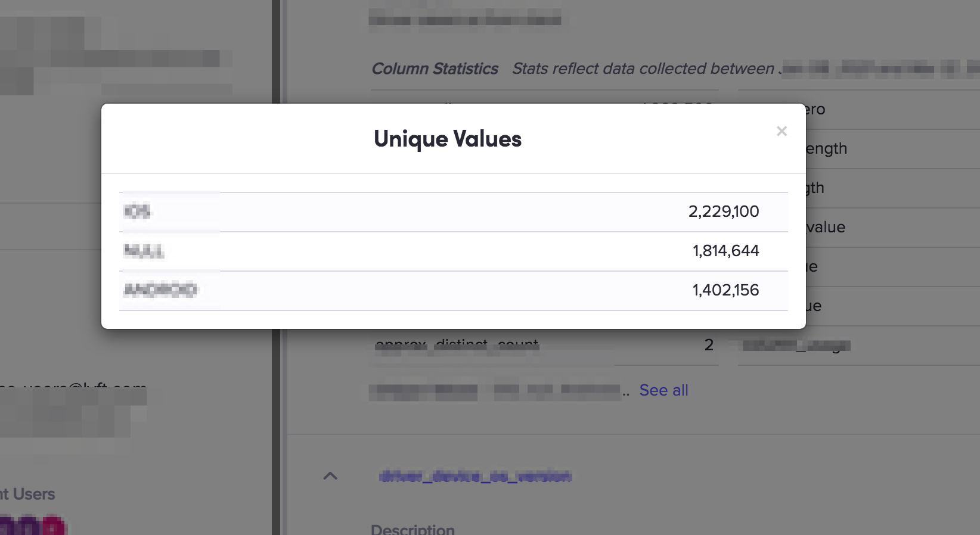Click the Description label below column name
Viewport: 980px width, 535px height.
pos(413,529)
